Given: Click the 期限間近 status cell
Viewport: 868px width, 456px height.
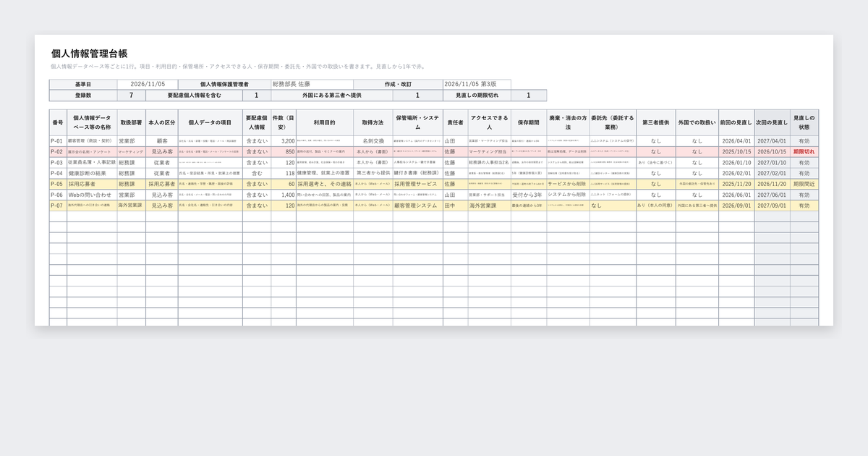Looking at the screenshot, I should point(804,184).
